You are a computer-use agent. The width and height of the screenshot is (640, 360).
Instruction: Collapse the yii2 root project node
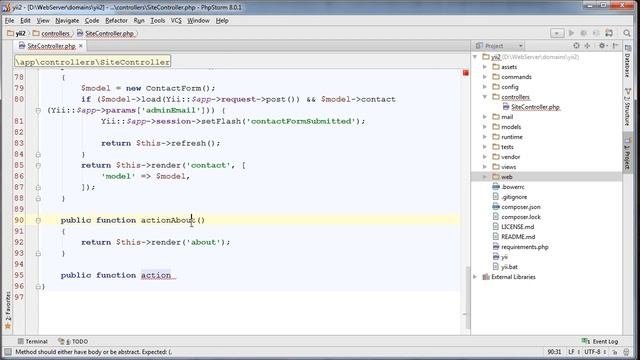coord(475,57)
